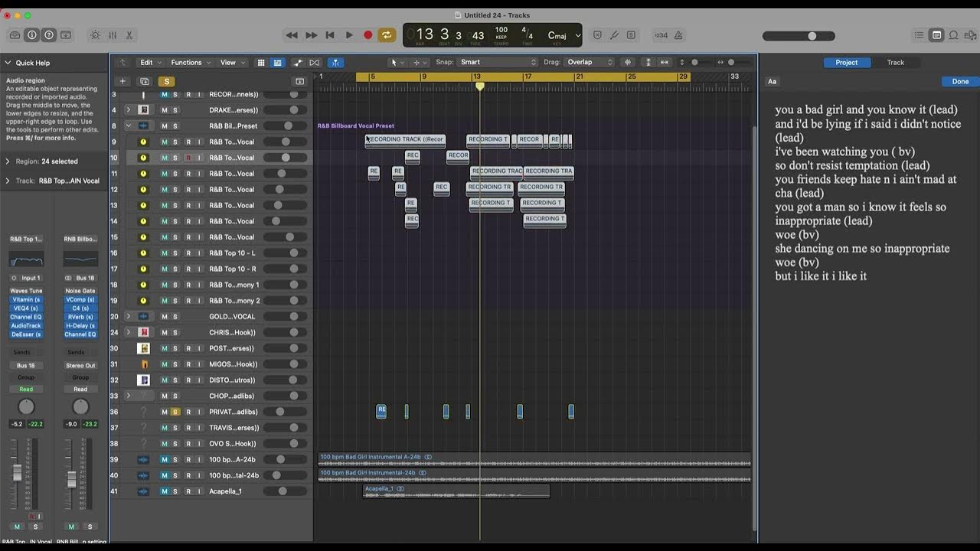
Task: Open the Drag Overlap dropdown
Action: [x=590, y=63]
